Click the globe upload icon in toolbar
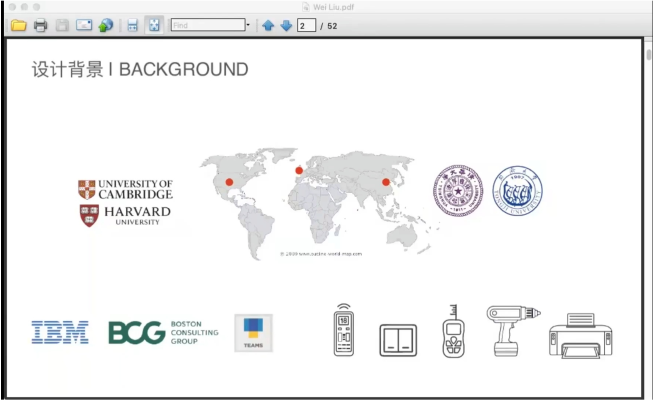 coord(105,25)
